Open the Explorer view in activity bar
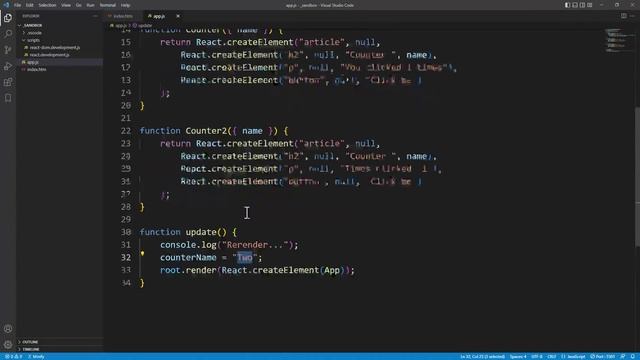Image resolution: width=640 pixels, height=360 pixels. [8, 18]
